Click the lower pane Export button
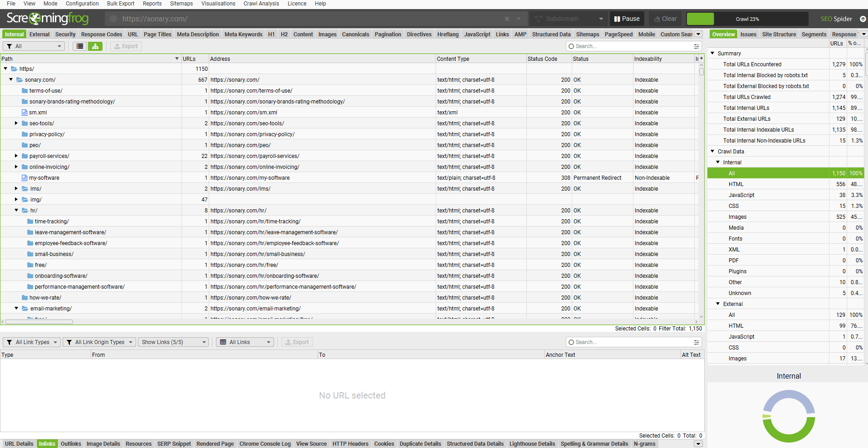Screen dimensions: 868x448 pyautogui.click(x=297, y=342)
